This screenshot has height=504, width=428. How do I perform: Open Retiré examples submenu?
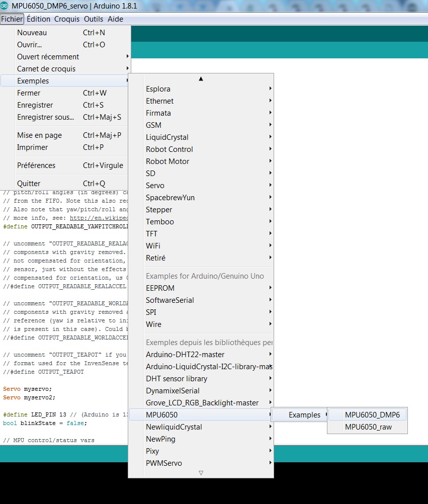pyautogui.click(x=201, y=258)
